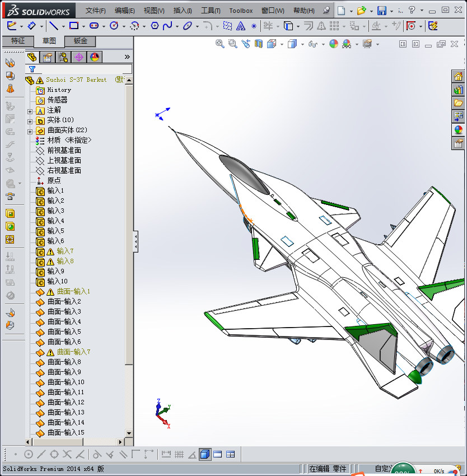Click Zoom to Fit icon
The width and height of the screenshot is (467, 476).
[x=220, y=44]
